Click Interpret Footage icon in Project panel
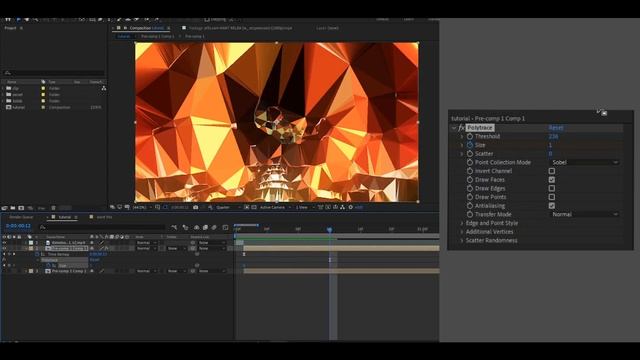This screenshot has width=640, height=360. click(4, 208)
